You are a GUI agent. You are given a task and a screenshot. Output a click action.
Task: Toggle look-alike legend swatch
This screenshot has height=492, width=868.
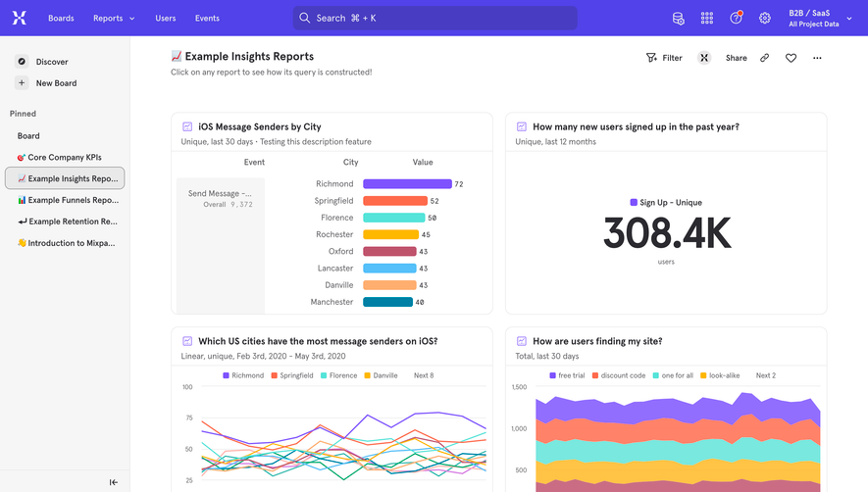(703, 375)
